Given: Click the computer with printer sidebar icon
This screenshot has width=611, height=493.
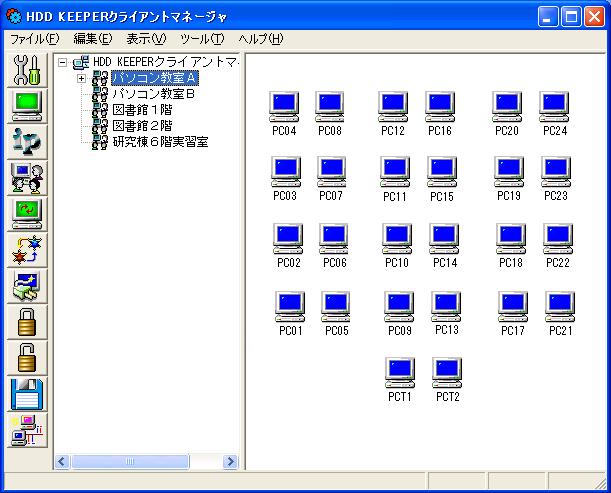Looking at the screenshot, I should click(x=27, y=286).
